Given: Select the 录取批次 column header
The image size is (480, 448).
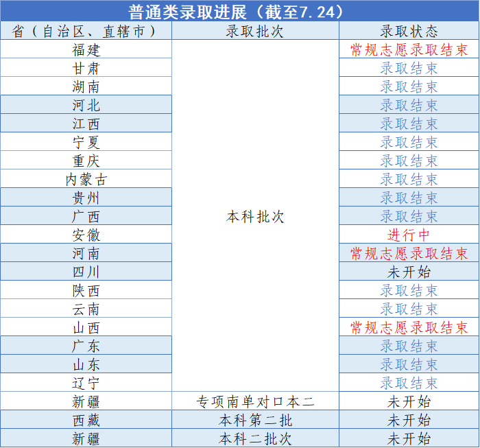Looking at the screenshot, I should coord(255,31).
